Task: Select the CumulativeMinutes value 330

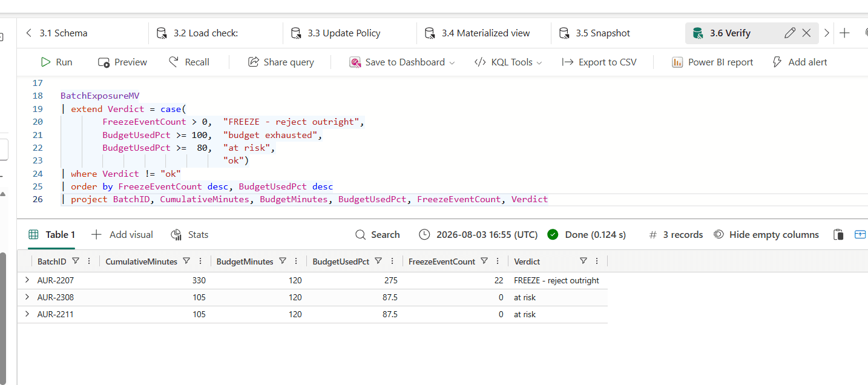Action: coord(199,280)
